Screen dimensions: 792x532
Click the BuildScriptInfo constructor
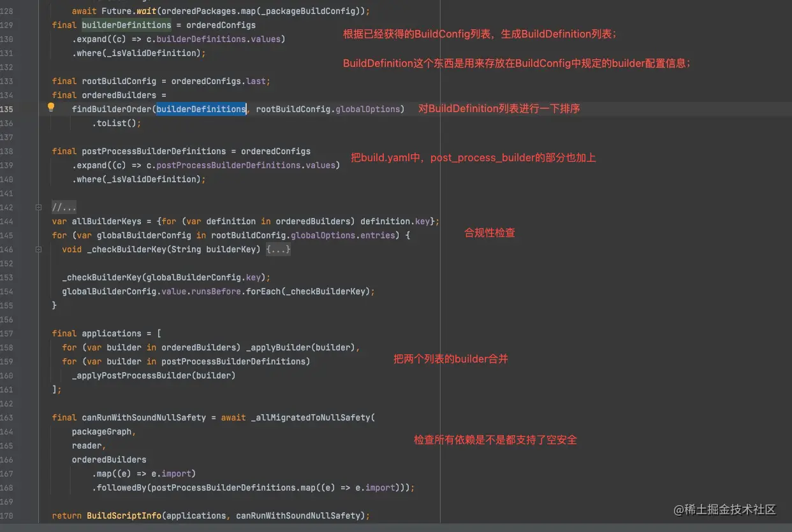[x=124, y=515]
